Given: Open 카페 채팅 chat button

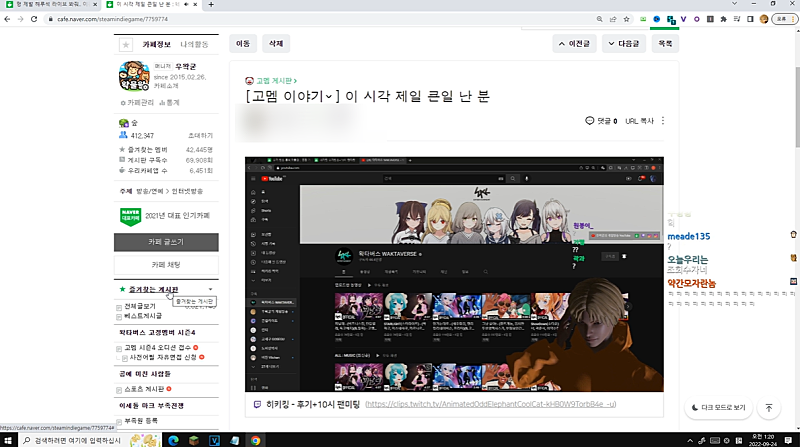Looking at the screenshot, I should coord(166,265).
